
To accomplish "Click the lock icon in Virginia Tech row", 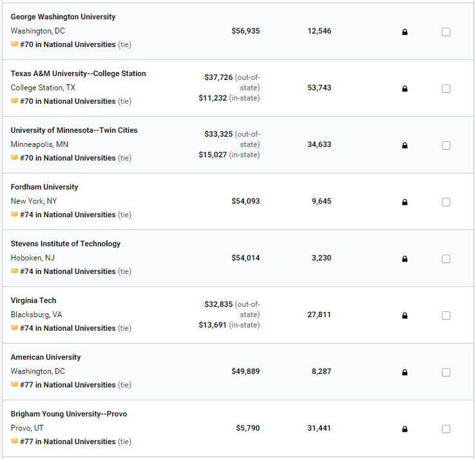I will click(x=405, y=316).
